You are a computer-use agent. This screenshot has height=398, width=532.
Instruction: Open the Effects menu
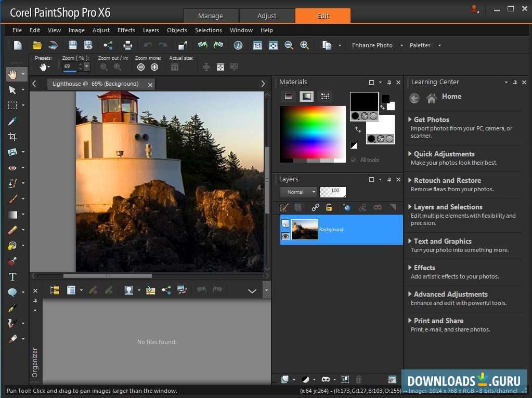126,30
